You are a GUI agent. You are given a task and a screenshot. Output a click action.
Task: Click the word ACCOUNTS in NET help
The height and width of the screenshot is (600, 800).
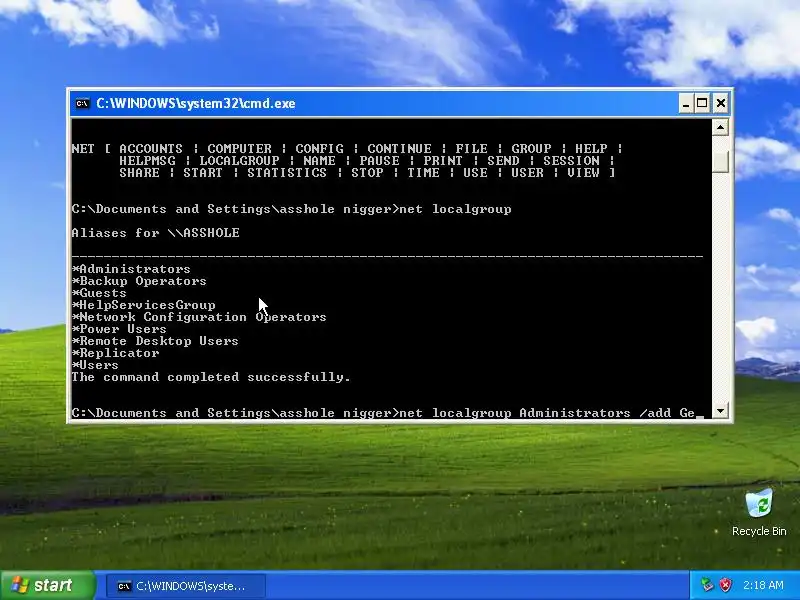[x=151, y=149]
